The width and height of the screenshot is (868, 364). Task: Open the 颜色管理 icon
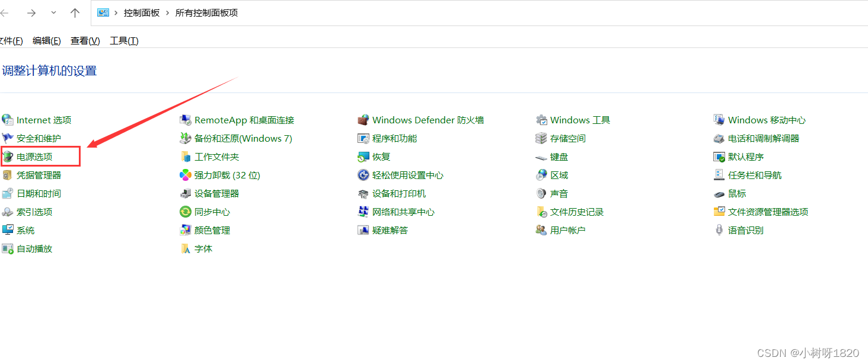click(186, 230)
